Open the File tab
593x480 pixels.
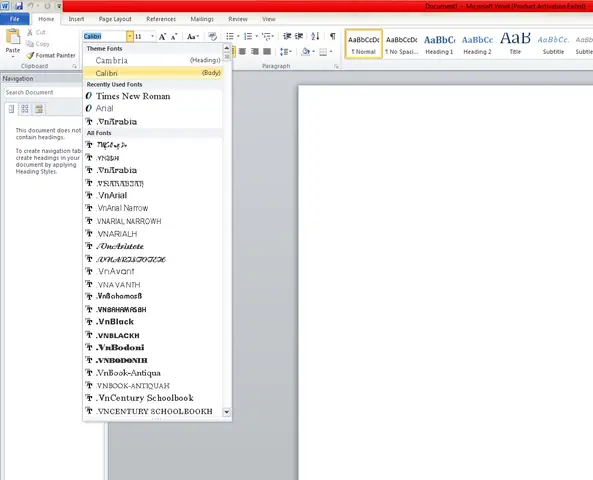coord(15,19)
